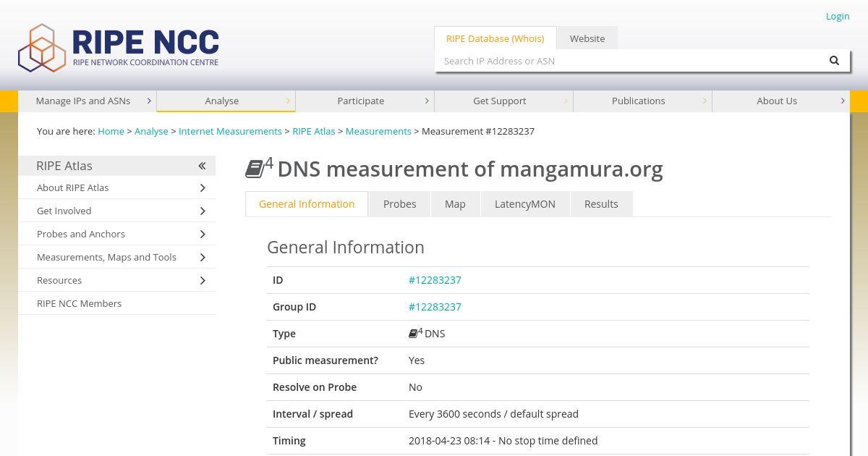Image resolution: width=868 pixels, height=456 pixels.
Task: Open RIPE Atlas breadcrumb link
Action: tap(314, 131)
